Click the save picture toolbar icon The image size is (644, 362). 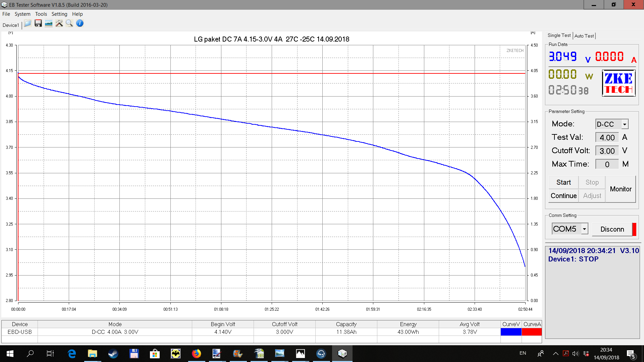tap(49, 23)
